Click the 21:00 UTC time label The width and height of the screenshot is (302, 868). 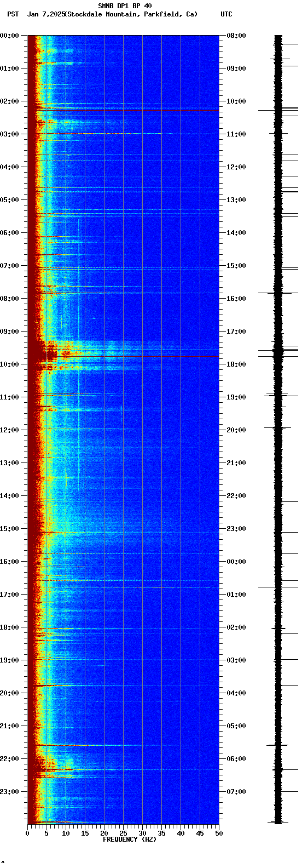[236, 463]
